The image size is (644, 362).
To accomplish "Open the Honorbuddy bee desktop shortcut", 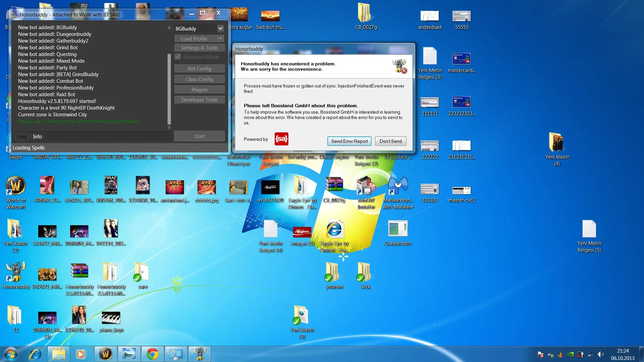I will (x=15, y=276).
